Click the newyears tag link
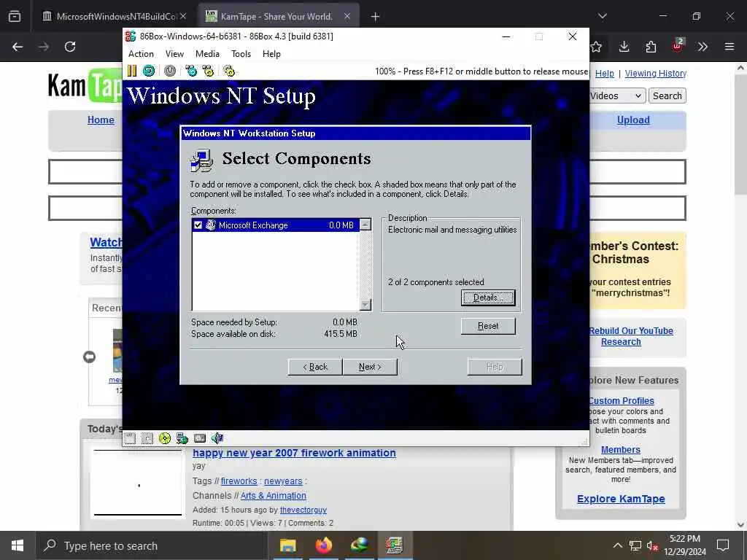Image resolution: width=747 pixels, height=560 pixels. tap(283, 481)
